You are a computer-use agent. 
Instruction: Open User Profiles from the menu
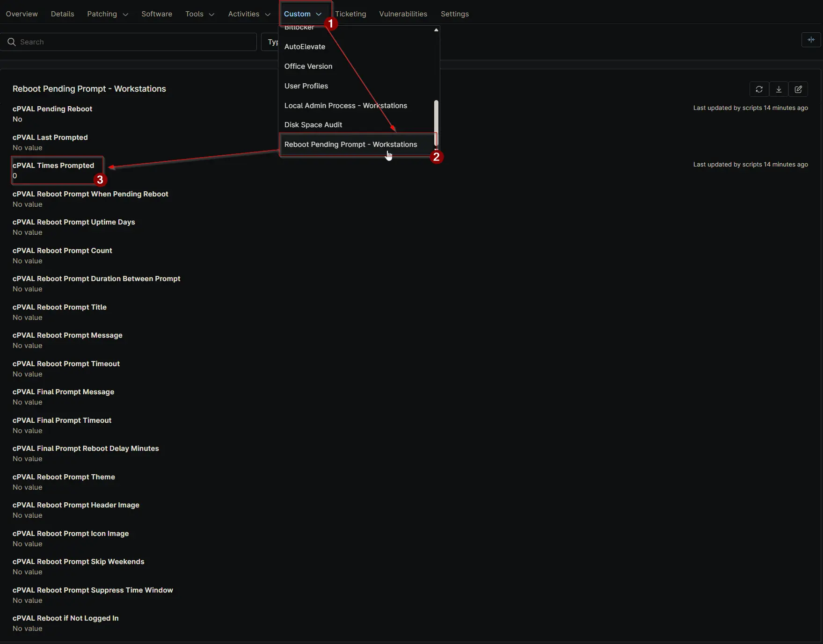pos(306,86)
